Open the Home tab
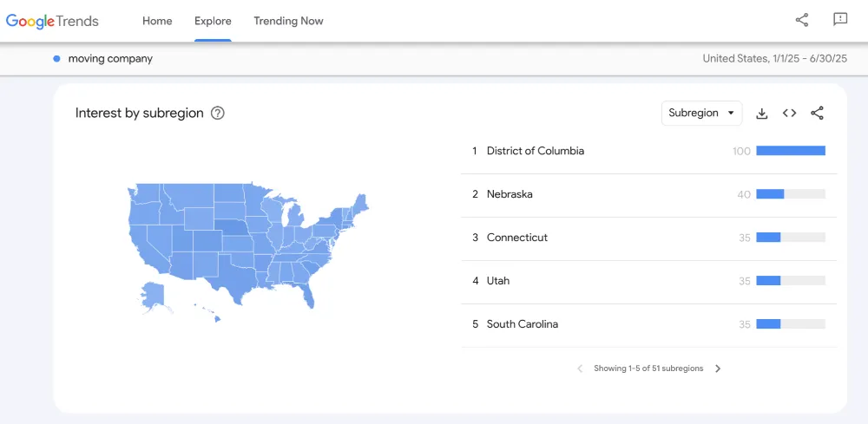This screenshot has width=868, height=424. click(157, 21)
